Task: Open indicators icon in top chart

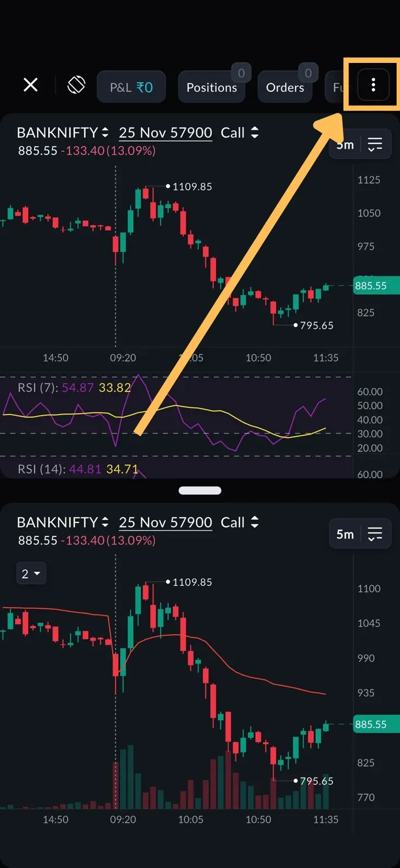Action: click(x=375, y=144)
